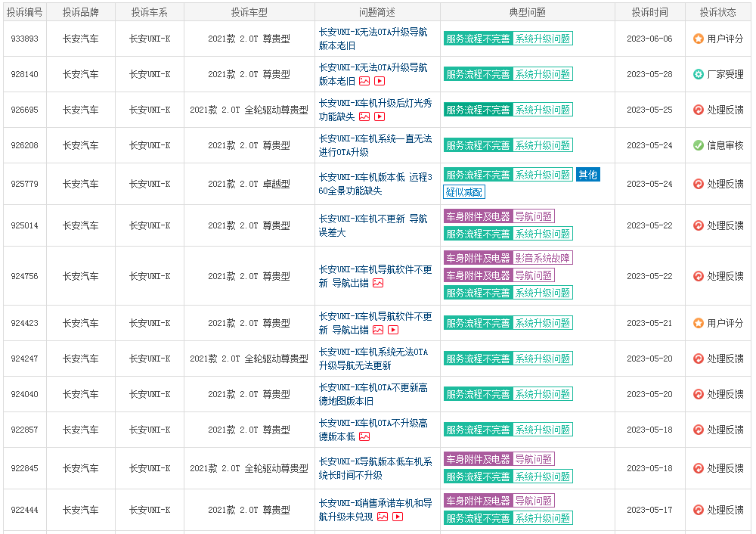
Task: Click the 处理反馈 status icon for complaint 922857
Action: (x=698, y=430)
